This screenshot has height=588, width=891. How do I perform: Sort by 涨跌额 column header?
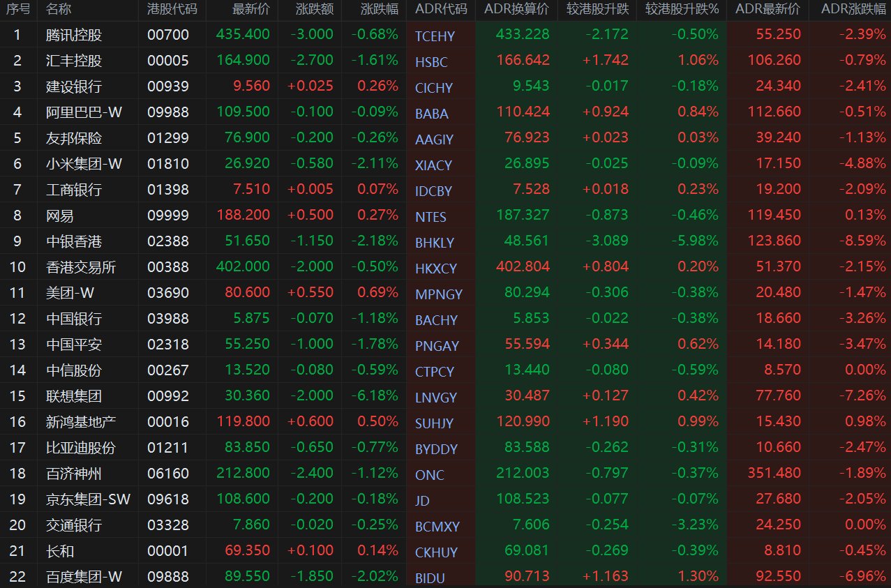pos(315,10)
